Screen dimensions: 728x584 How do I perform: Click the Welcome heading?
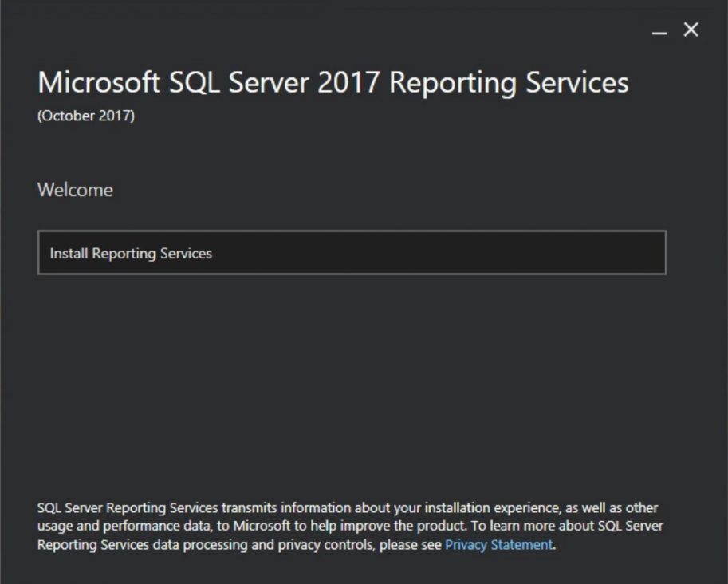coord(74,190)
